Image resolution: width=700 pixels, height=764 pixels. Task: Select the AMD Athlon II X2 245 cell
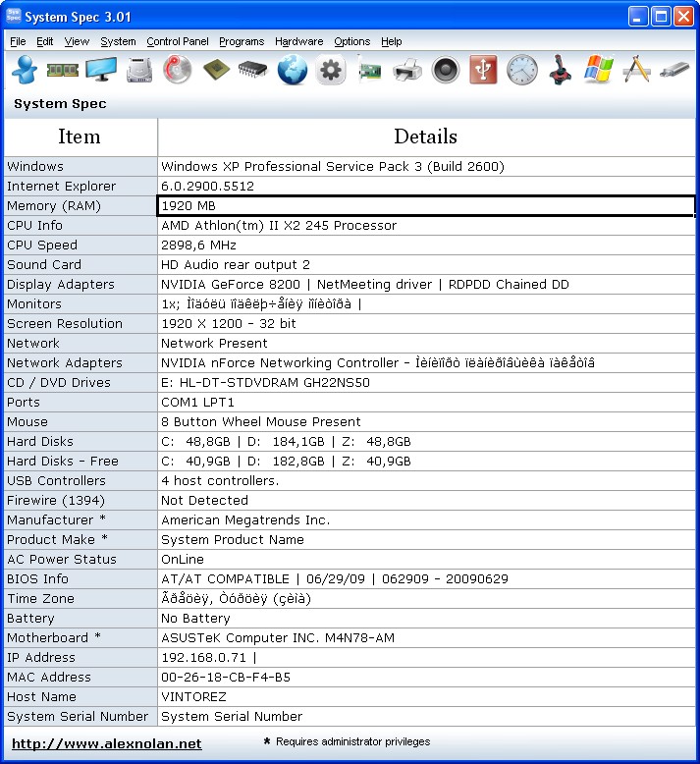pos(426,226)
